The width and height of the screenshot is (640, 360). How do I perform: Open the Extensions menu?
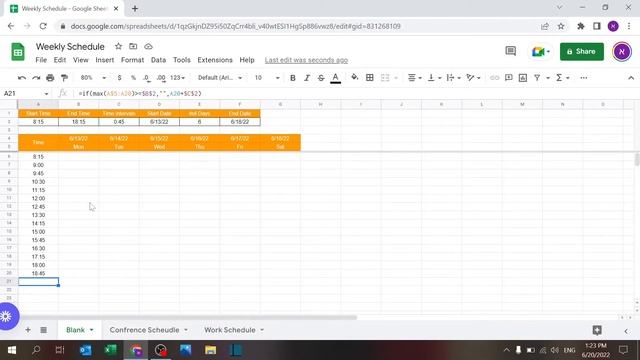tap(215, 60)
